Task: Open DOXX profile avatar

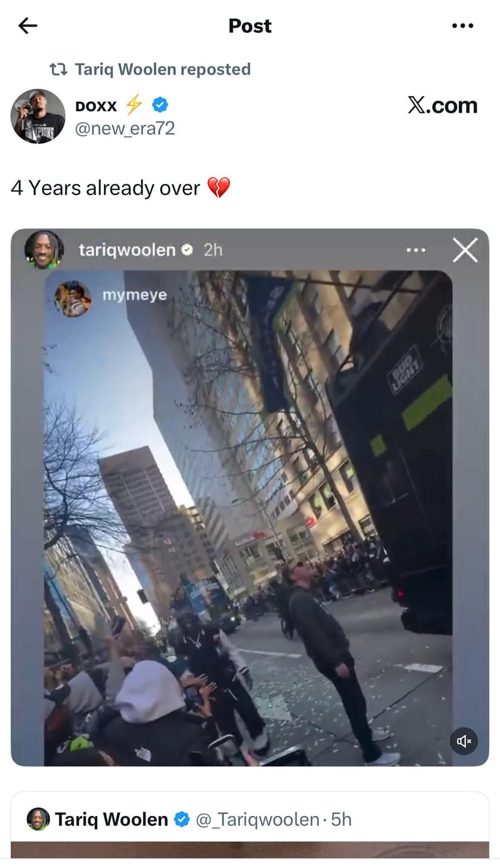Action: (x=38, y=116)
